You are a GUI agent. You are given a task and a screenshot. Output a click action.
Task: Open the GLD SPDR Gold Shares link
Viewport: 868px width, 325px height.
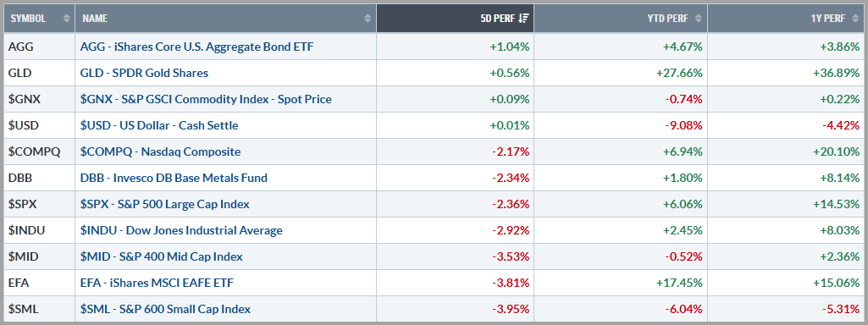pyautogui.click(x=145, y=73)
